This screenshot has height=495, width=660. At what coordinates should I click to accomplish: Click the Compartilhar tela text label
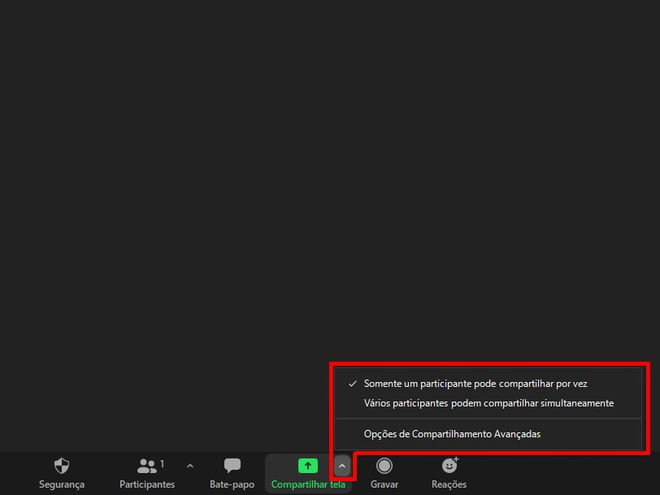pos(308,484)
